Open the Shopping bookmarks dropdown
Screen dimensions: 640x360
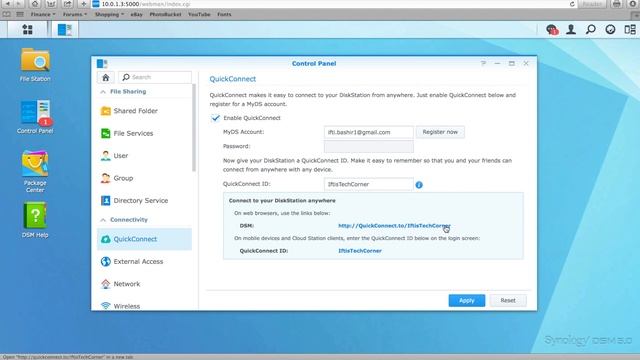(109, 14)
